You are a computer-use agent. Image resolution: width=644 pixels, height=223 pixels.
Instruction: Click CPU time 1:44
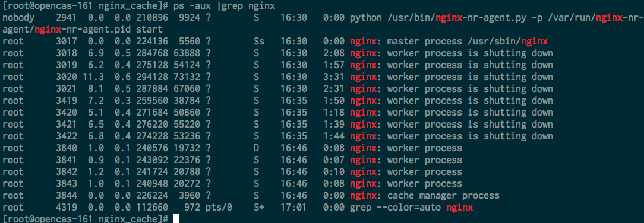click(334, 136)
